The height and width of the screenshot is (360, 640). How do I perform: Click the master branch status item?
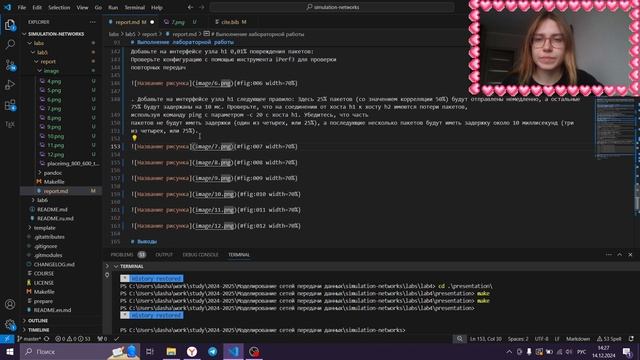29,339
